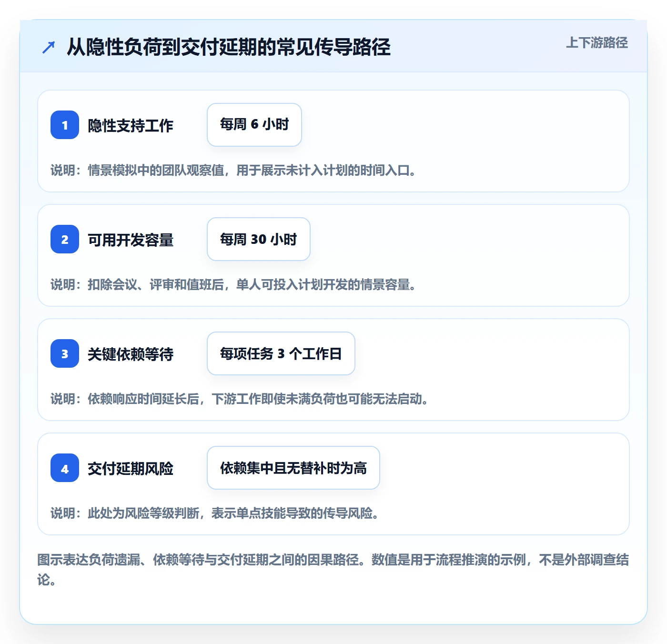
Task: Click the 每项任务 3 个工作日 value chip
Action: click(x=281, y=353)
